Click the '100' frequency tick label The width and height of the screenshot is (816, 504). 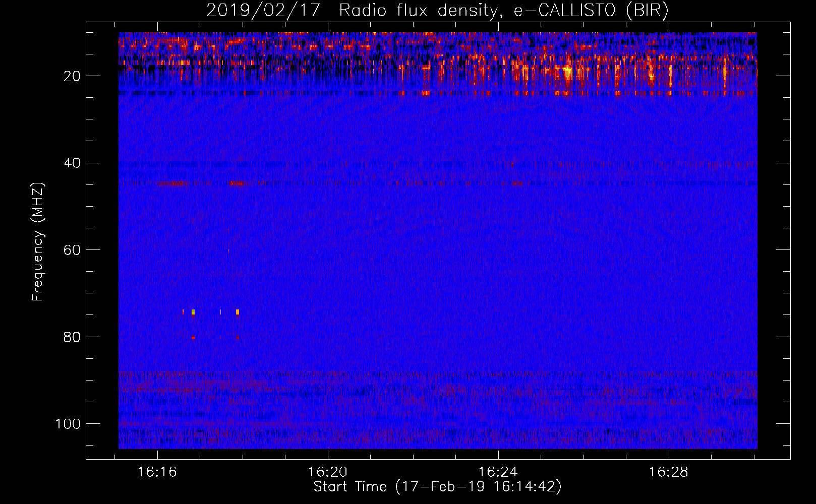68,424
